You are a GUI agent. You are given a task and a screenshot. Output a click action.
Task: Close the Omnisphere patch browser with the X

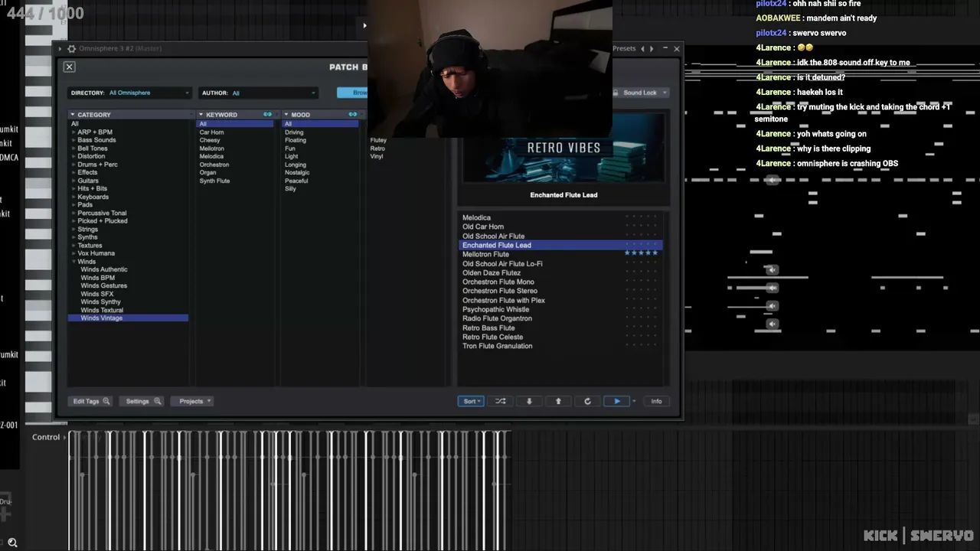pyautogui.click(x=69, y=67)
